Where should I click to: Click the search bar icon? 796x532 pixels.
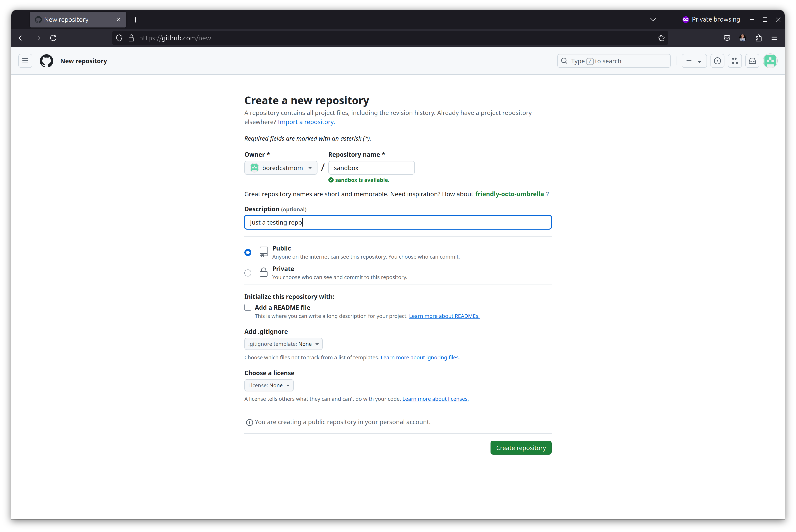(565, 61)
